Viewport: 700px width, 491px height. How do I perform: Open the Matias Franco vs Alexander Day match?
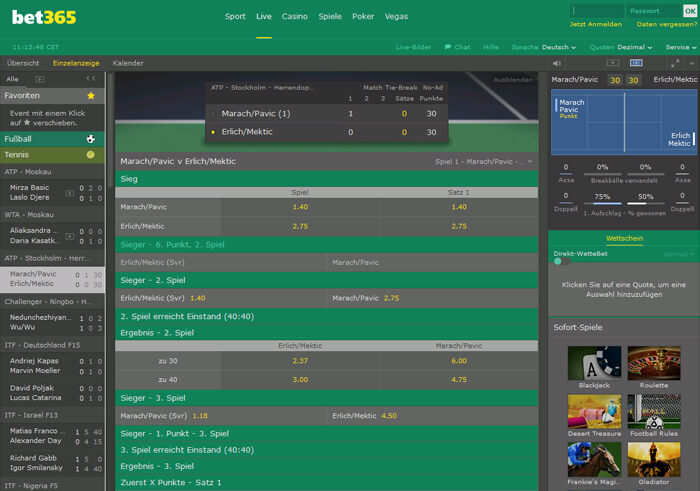coord(52,436)
